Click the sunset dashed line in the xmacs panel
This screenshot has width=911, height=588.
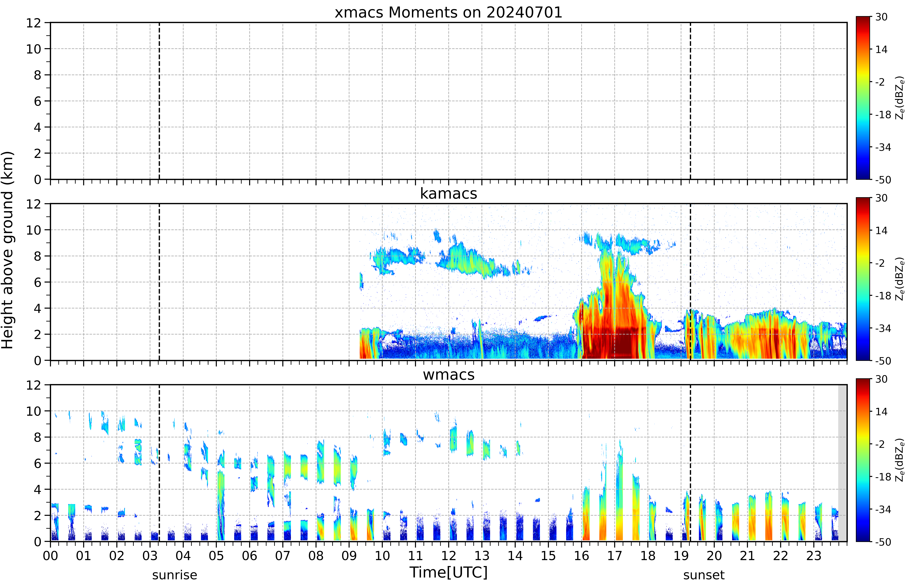click(690, 101)
